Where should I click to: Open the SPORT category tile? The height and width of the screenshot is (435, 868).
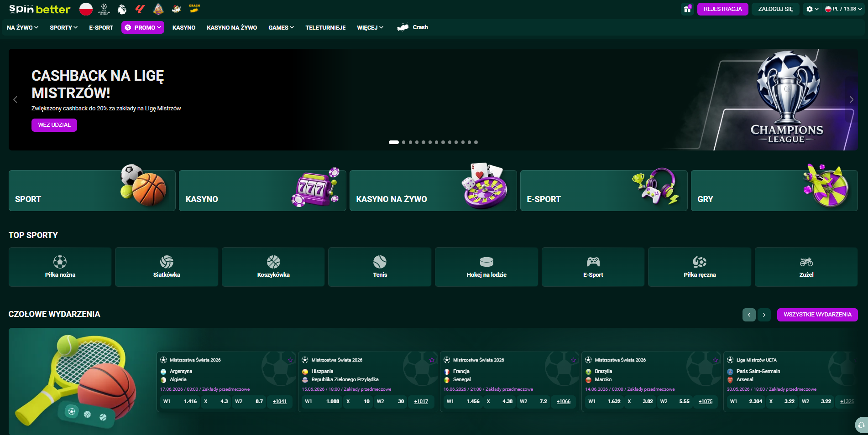coord(92,191)
